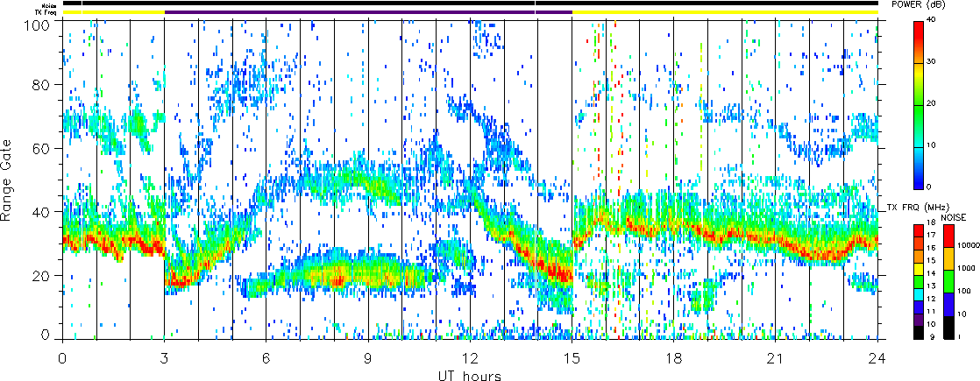Click the orange NOISE legend swatch
Image resolution: width=980 pixels, height=381 pixels.
[948, 258]
